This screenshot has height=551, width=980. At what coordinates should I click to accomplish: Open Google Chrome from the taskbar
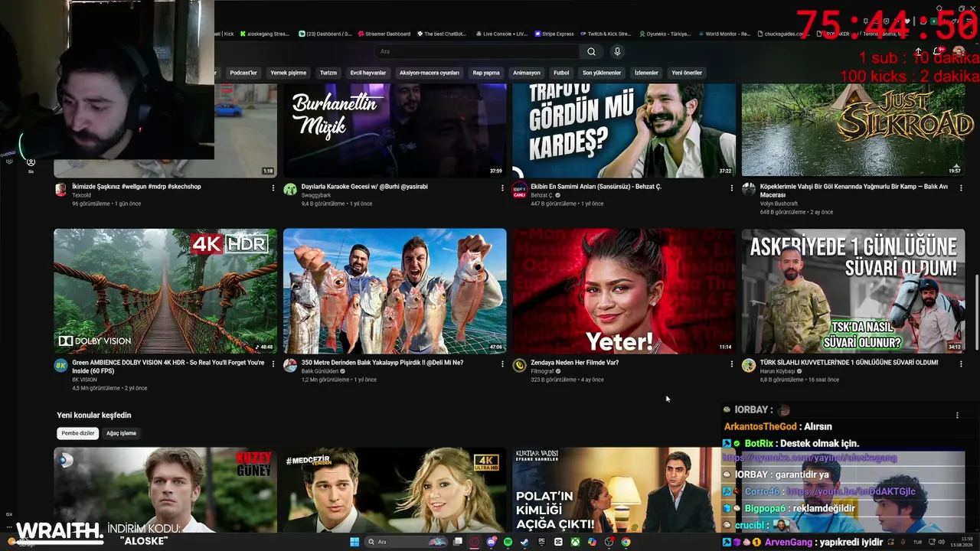click(626, 542)
